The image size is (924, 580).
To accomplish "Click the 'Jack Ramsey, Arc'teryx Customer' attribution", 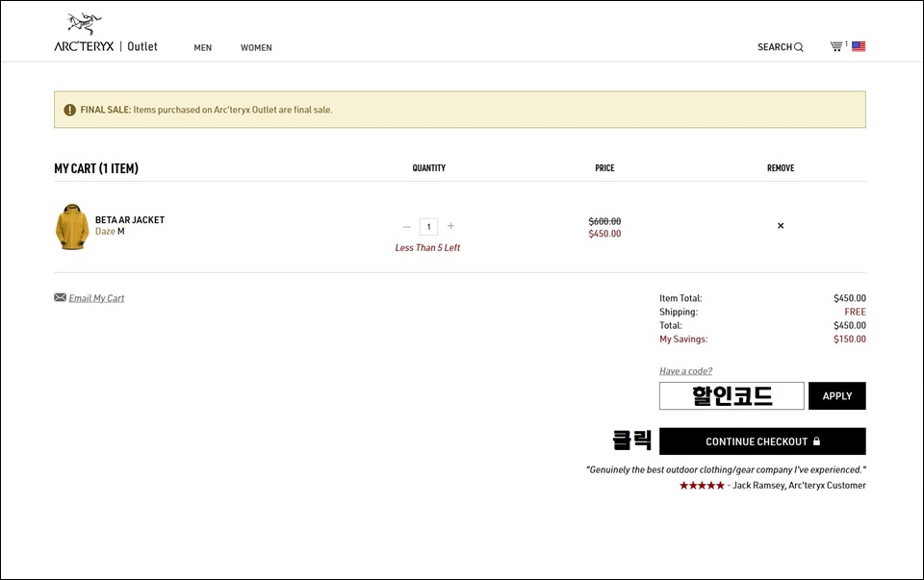I will pyautogui.click(x=799, y=485).
